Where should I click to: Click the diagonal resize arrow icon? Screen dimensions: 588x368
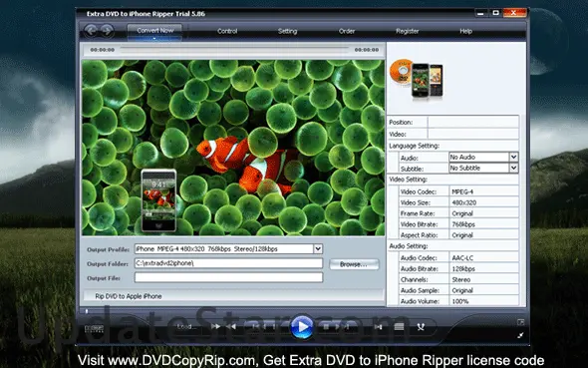click(521, 335)
